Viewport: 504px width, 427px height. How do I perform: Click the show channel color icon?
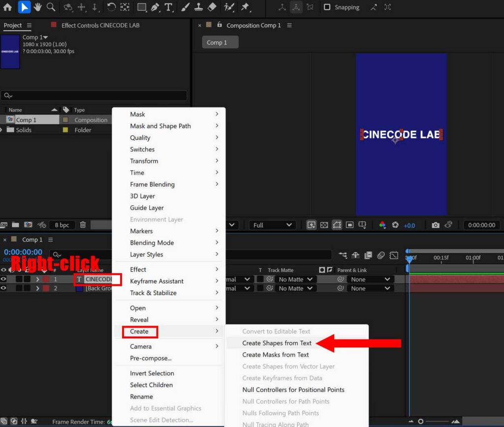pos(382,225)
